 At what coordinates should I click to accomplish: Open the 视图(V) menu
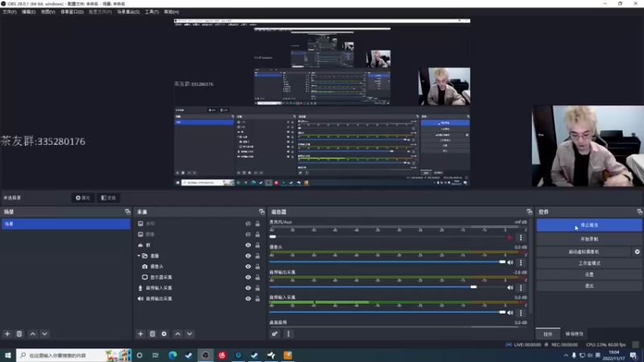47,12
